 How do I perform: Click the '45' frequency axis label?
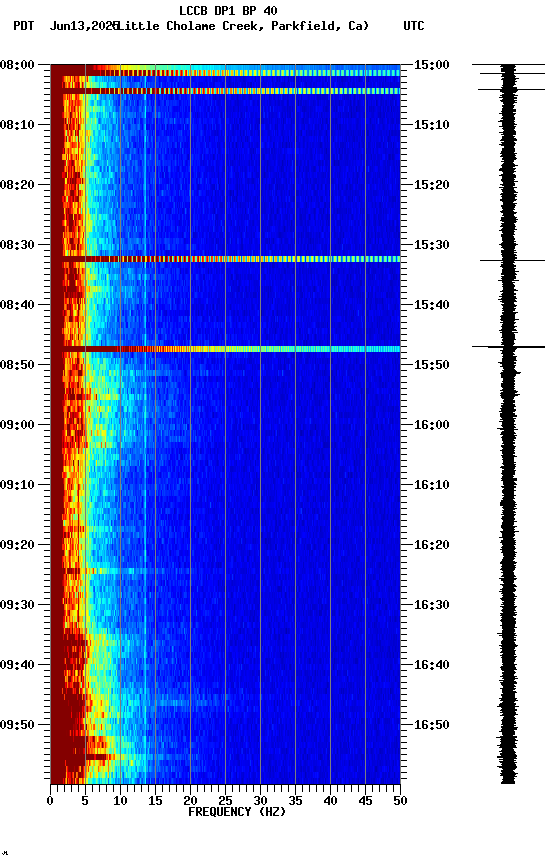tap(365, 801)
